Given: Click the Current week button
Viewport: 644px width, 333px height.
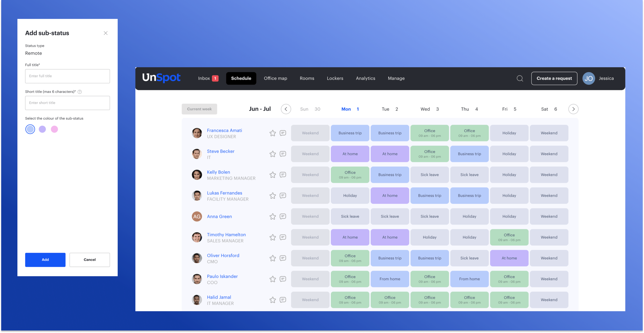Looking at the screenshot, I should pyautogui.click(x=199, y=109).
